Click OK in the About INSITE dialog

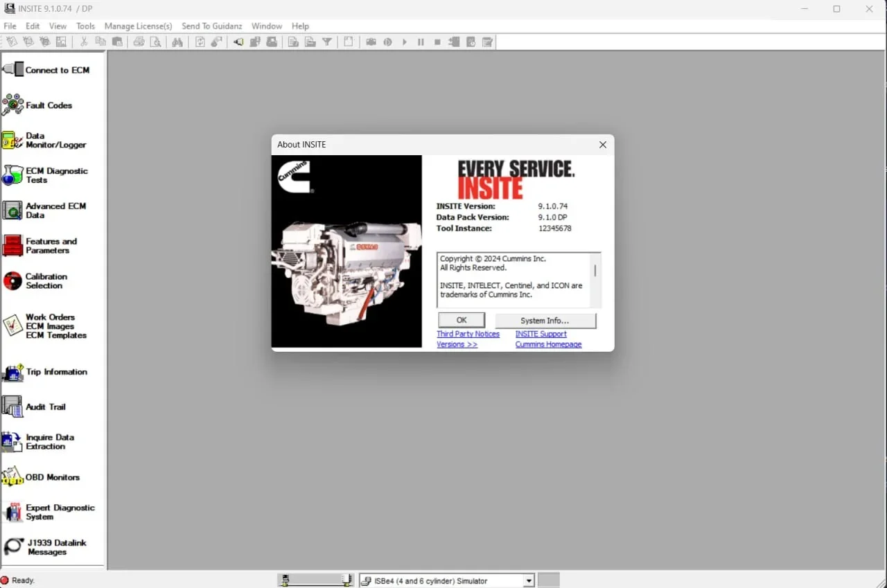point(462,320)
